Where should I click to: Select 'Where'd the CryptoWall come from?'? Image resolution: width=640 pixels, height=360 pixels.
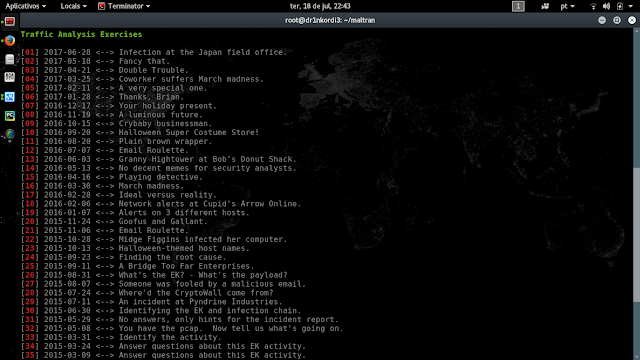click(147, 293)
